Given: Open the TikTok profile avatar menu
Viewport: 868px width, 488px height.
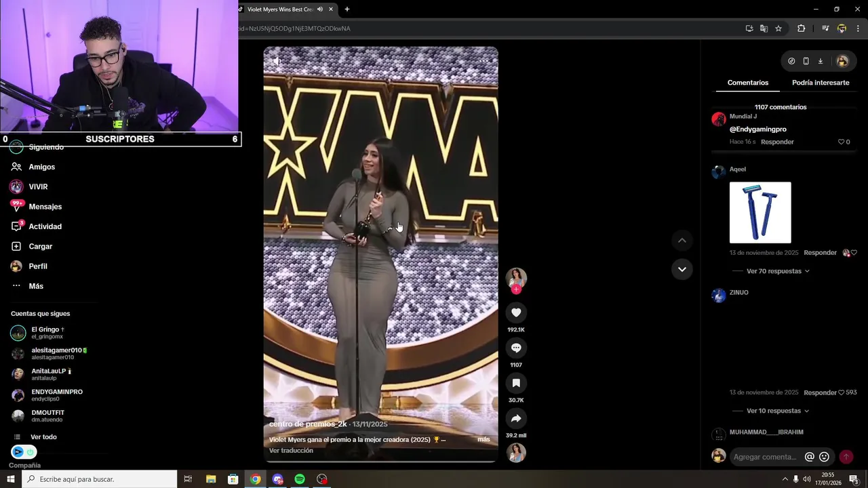Looking at the screenshot, I should point(842,61).
